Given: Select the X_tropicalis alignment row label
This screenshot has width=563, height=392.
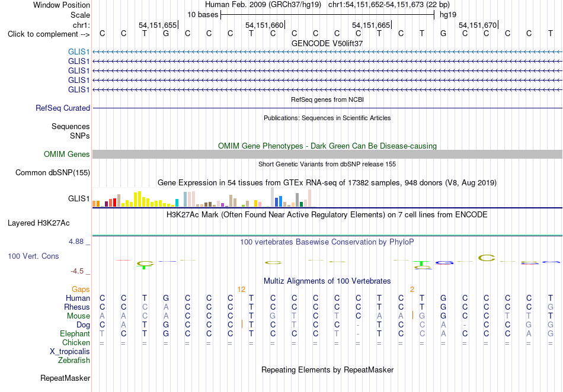Looking at the screenshot, I should click(70, 352).
